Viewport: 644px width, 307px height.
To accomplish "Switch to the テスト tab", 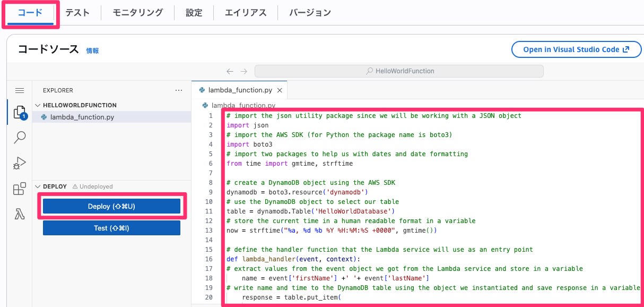I will [77, 13].
